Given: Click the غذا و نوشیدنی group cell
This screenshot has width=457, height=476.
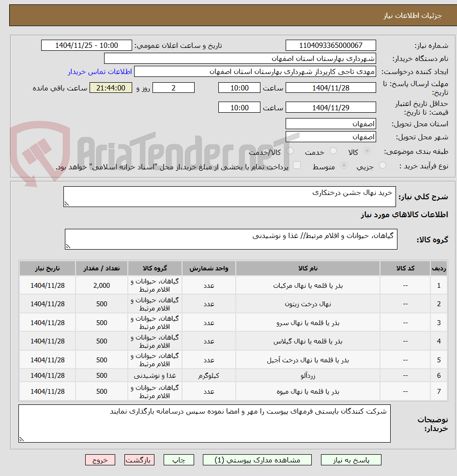Looking at the screenshot, I should coord(154,375).
